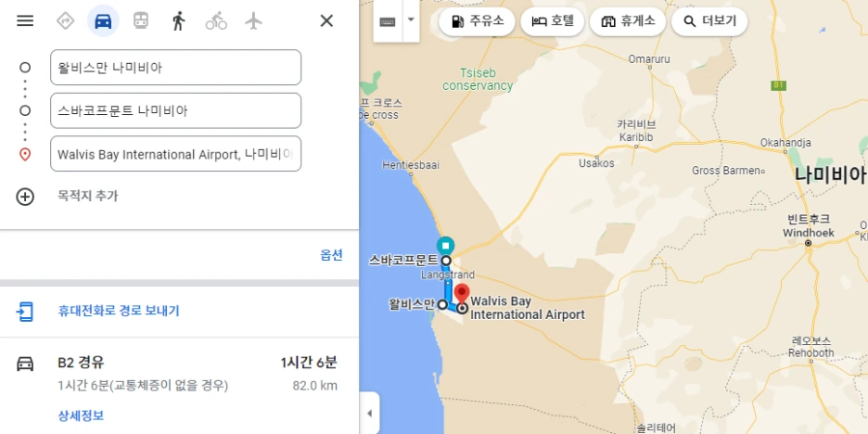
Task: Select cycling travel mode icon
Action: 216,21
